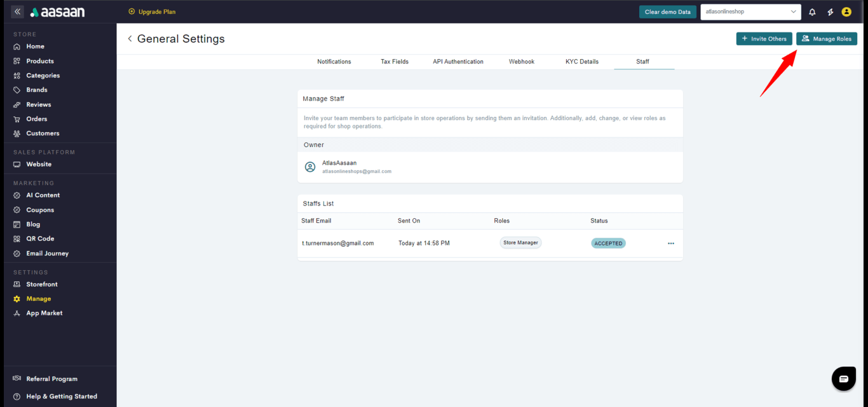Click the Store Manager role tag
Image resolution: width=868 pixels, height=407 pixels.
tap(520, 243)
